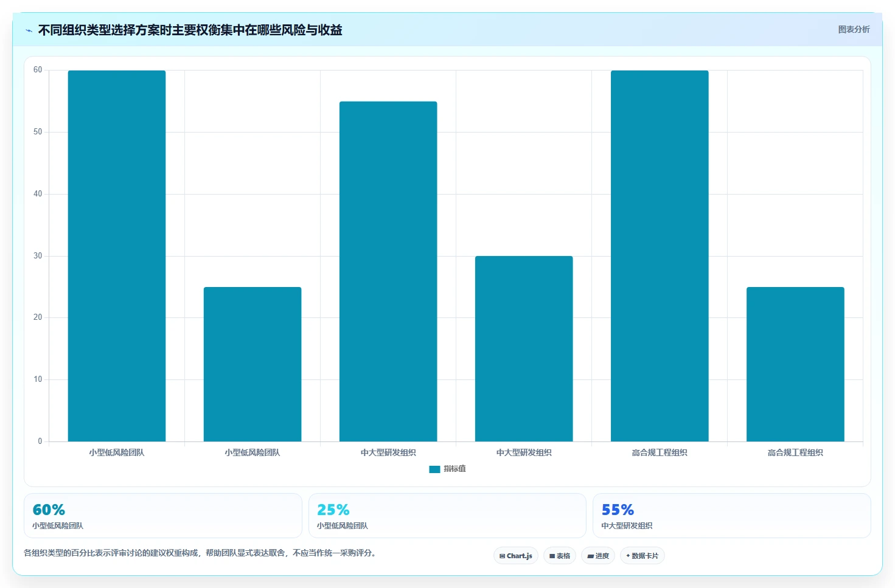Select the 60-value bar for 小型低风险团队
Viewport: 895px width, 588px height.
(x=117, y=256)
